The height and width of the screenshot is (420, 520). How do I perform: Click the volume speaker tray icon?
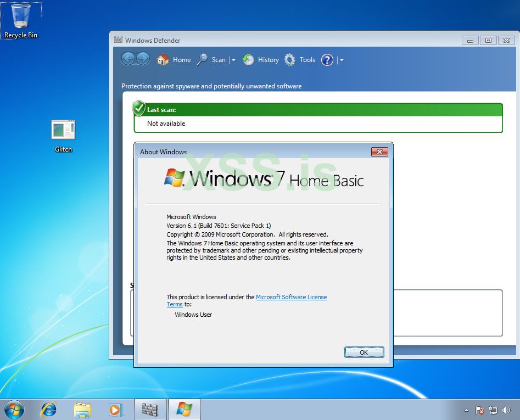(506, 410)
